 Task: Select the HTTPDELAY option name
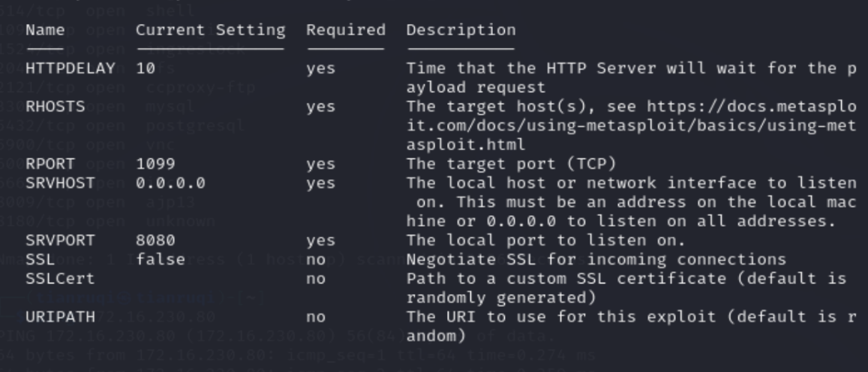point(70,68)
